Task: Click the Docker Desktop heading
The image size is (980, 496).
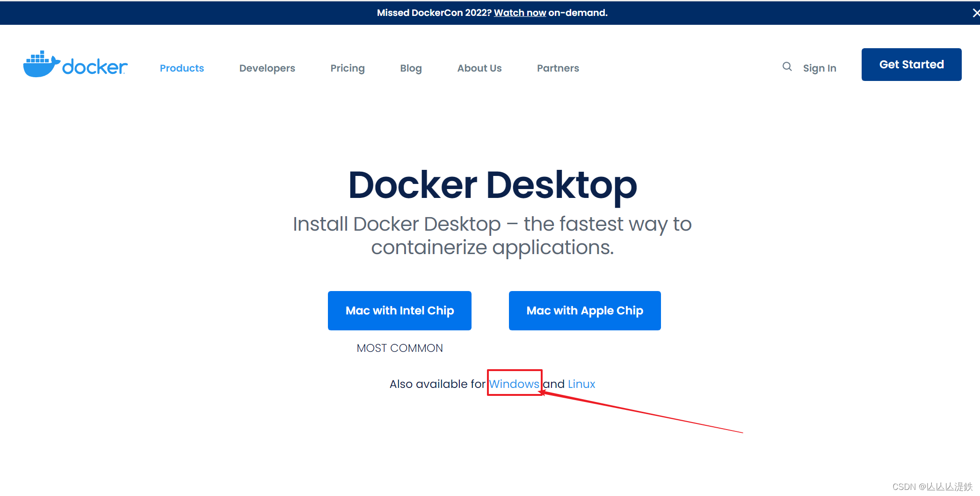Action: pos(493,186)
